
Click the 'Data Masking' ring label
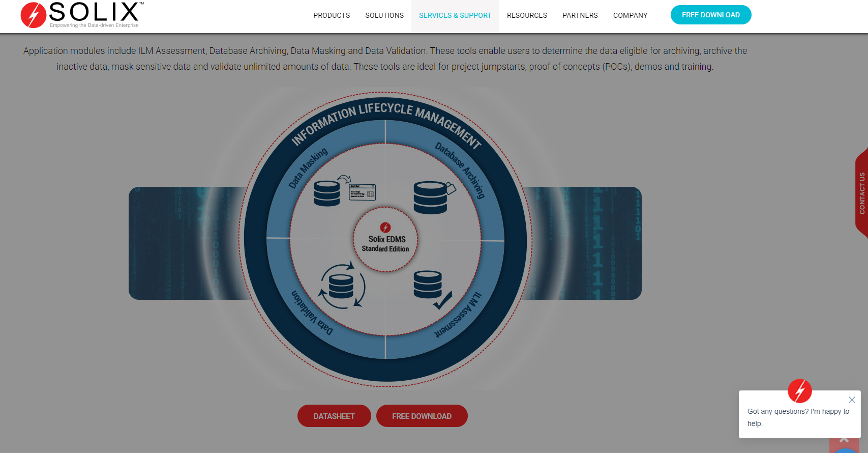tap(308, 168)
